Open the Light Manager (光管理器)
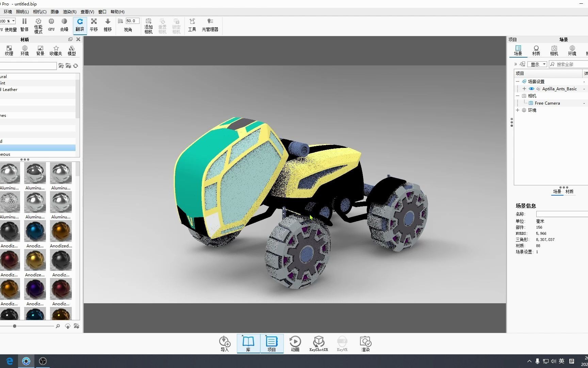The image size is (588, 368). (x=210, y=25)
